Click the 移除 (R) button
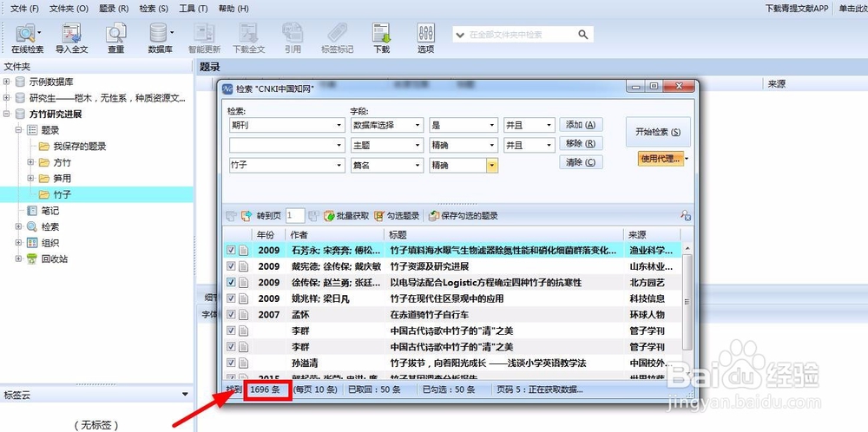Image resolution: width=868 pixels, height=432 pixels. pos(581,144)
